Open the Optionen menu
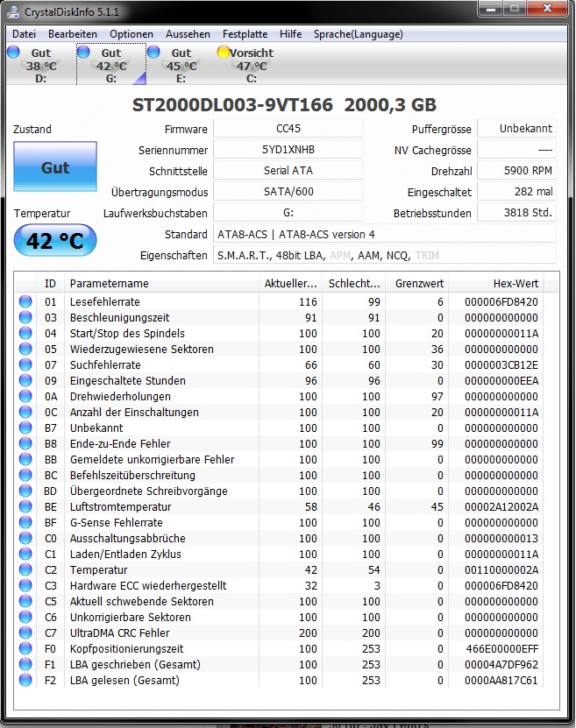576x728 pixels. (x=132, y=34)
